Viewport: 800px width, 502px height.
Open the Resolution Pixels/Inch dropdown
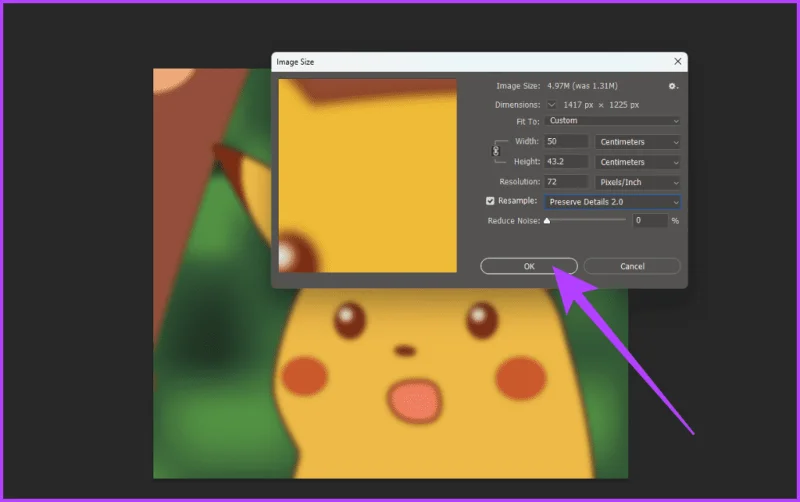point(638,182)
